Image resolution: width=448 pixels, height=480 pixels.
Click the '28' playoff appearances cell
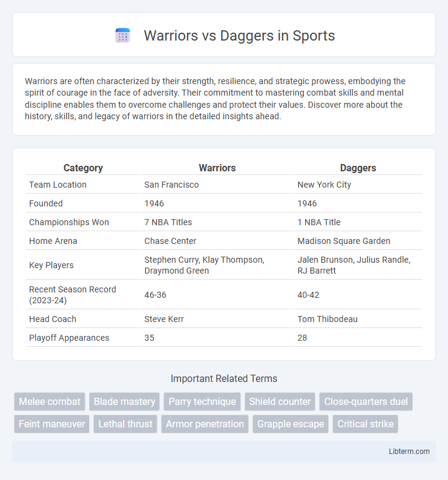(358, 338)
